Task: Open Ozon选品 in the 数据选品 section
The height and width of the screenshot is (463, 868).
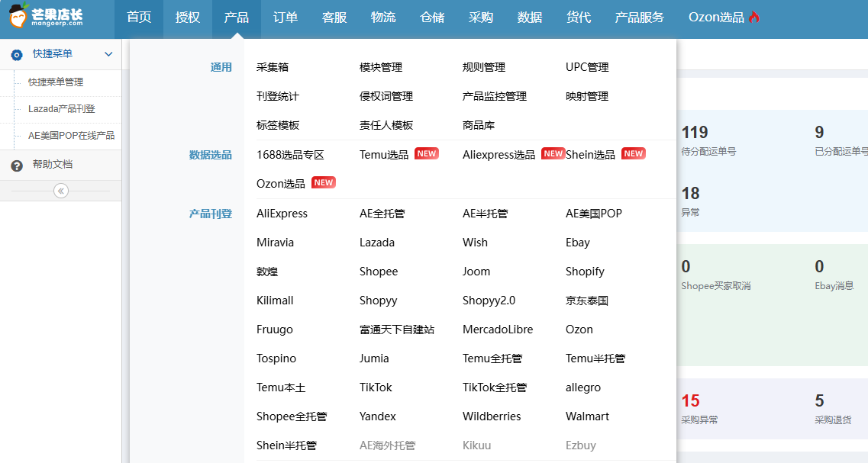Action: (281, 184)
